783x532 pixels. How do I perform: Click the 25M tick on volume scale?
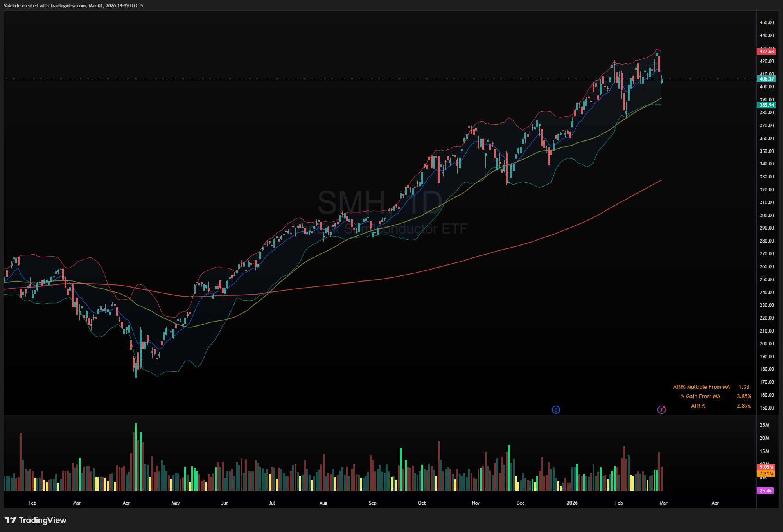pos(764,425)
